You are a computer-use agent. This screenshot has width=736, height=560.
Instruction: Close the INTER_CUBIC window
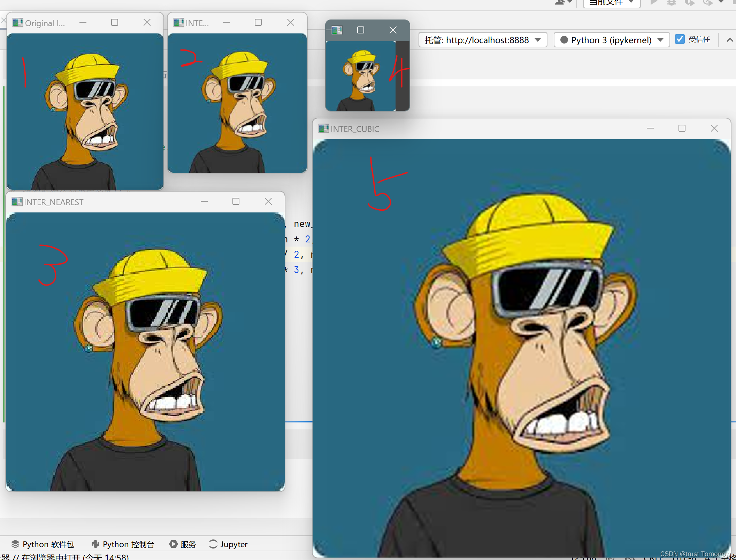click(x=714, y=128)
